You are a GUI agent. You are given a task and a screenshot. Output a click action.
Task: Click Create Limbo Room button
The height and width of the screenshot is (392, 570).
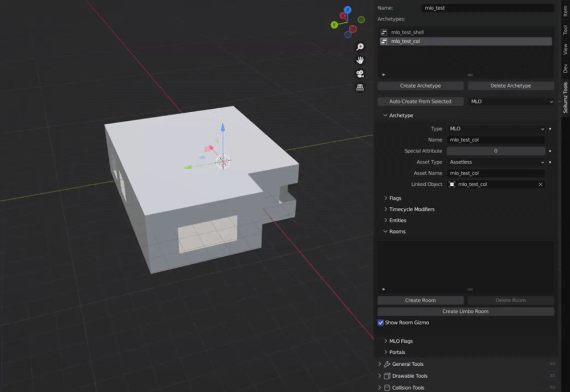(x=466, y=312)
